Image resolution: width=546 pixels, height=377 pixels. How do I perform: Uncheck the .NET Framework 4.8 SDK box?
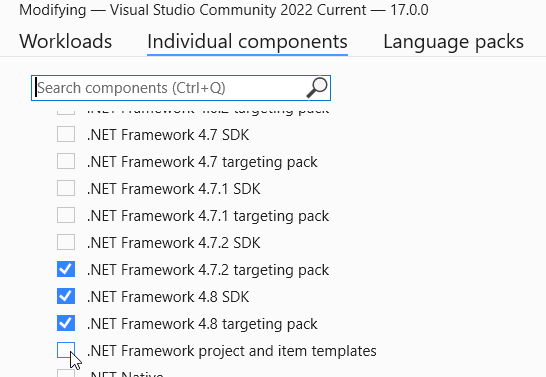coord(66,296)
